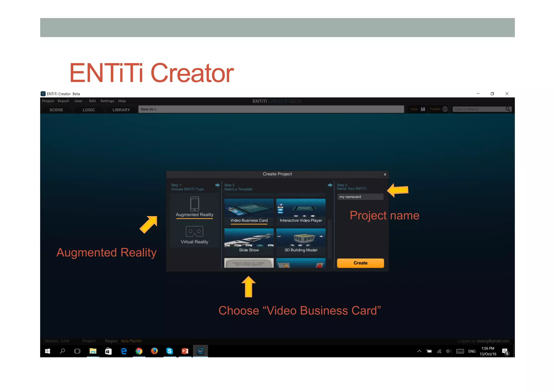This screenshot has height=392, width=555.
Task: Click the search magnifier icon
Action: tap(508, 109)
